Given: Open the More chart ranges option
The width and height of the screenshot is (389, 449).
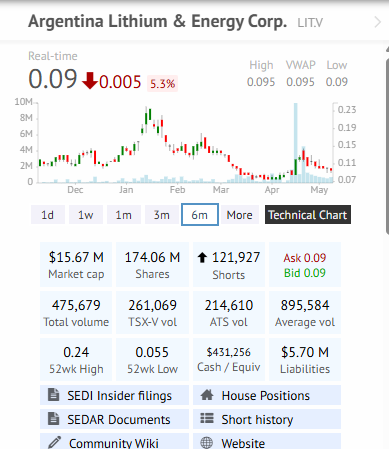Looking at the screenshot, I should pyautogui.click(x=240, y=215).
